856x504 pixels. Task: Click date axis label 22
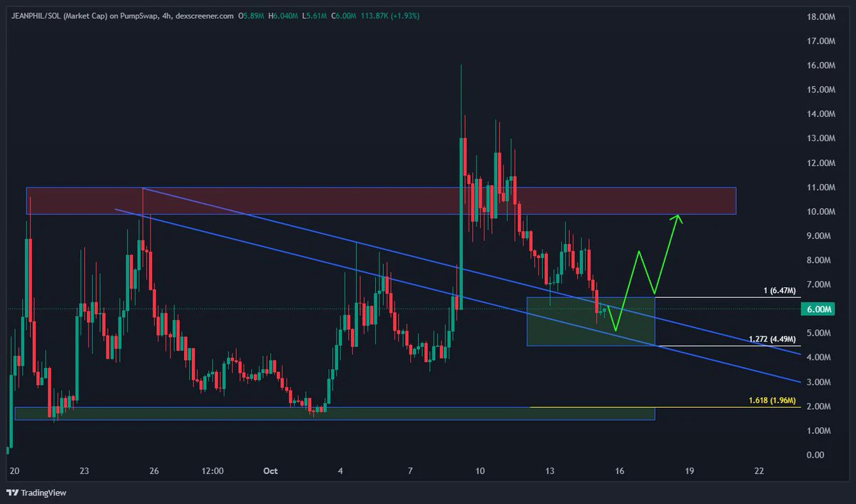(x=759, y=471)
